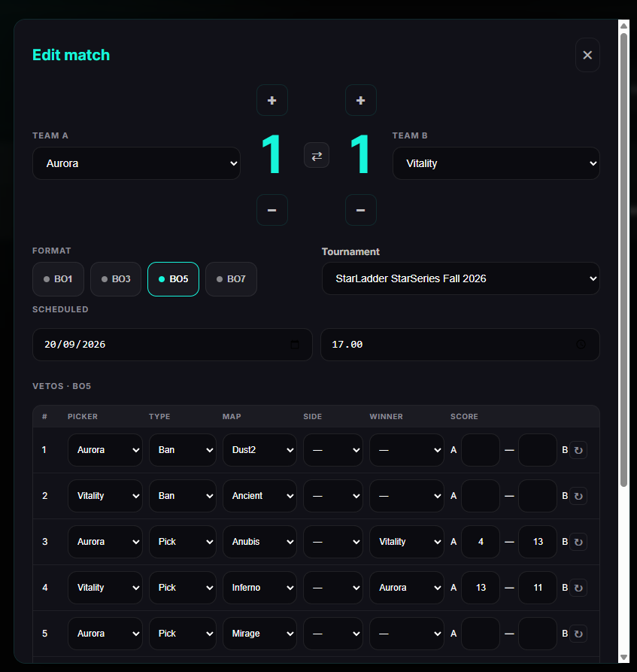Reset veto row 4 with refresh icon
Screen dimensions: 637x672
(578, 588)
